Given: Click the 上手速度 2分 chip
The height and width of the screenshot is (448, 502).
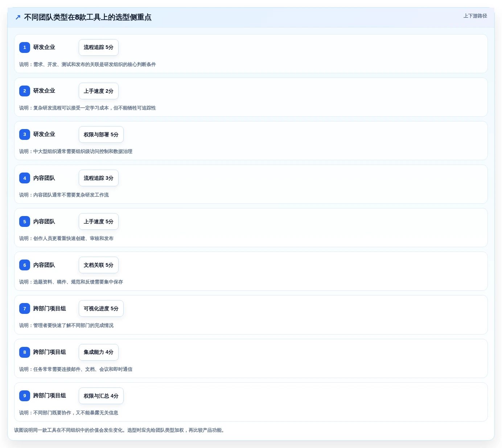Looking at the screenshot, I should (99, 91).
